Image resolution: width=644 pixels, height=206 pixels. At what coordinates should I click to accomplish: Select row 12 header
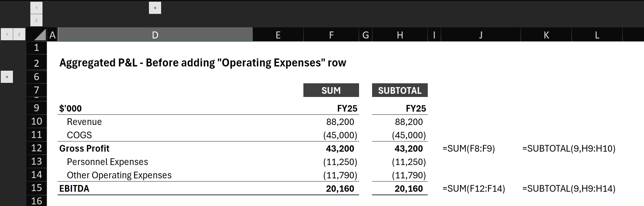pyautogui.click(x=37, y=148)
